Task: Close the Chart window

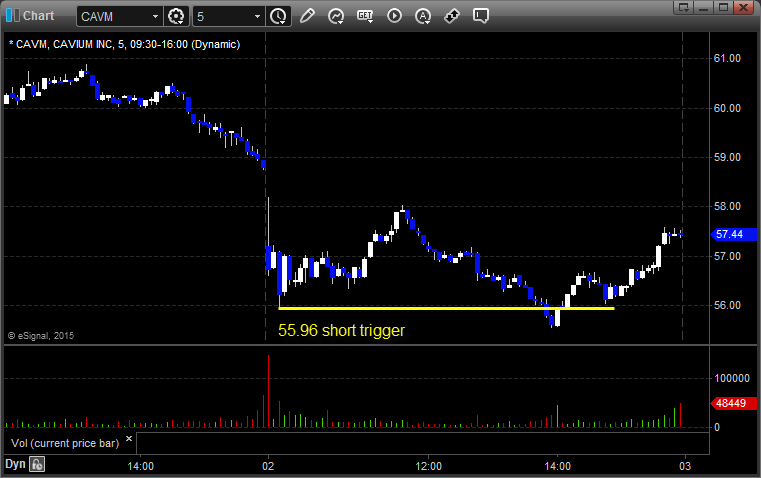Action: click(744, 7)
